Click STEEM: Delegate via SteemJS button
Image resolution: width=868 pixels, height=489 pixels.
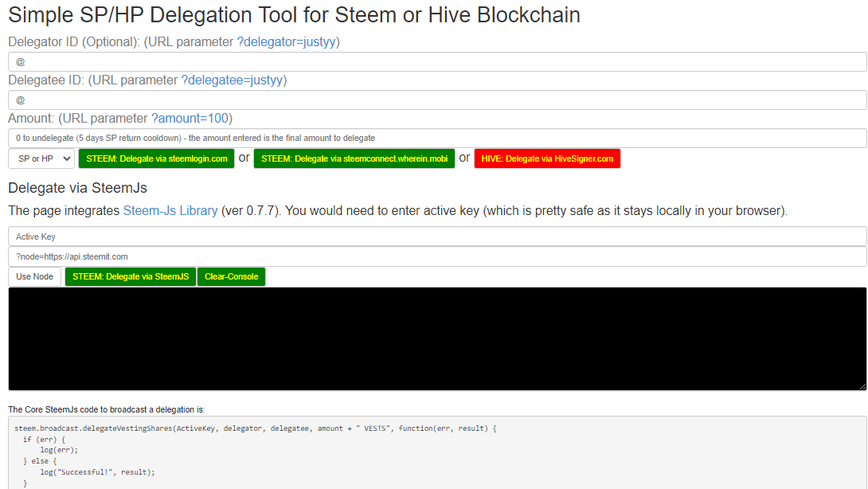tap(131, 276)
